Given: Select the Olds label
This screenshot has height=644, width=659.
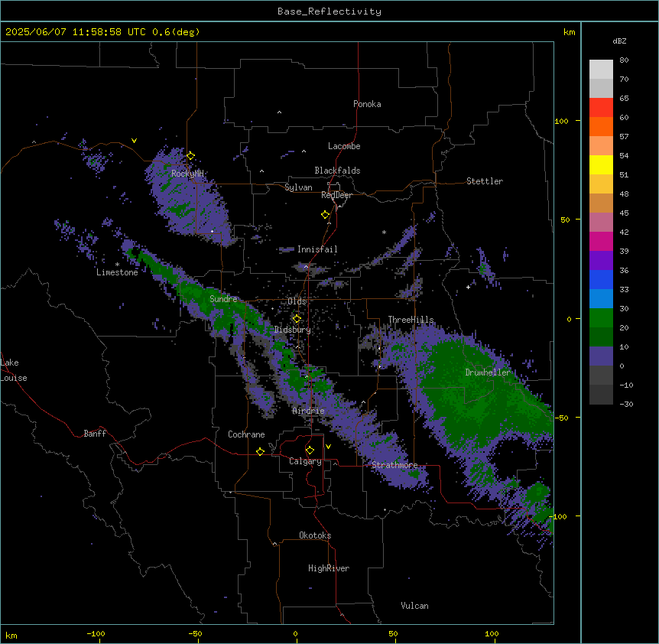Looking at the screenshot, I should (x=297, y=301).
